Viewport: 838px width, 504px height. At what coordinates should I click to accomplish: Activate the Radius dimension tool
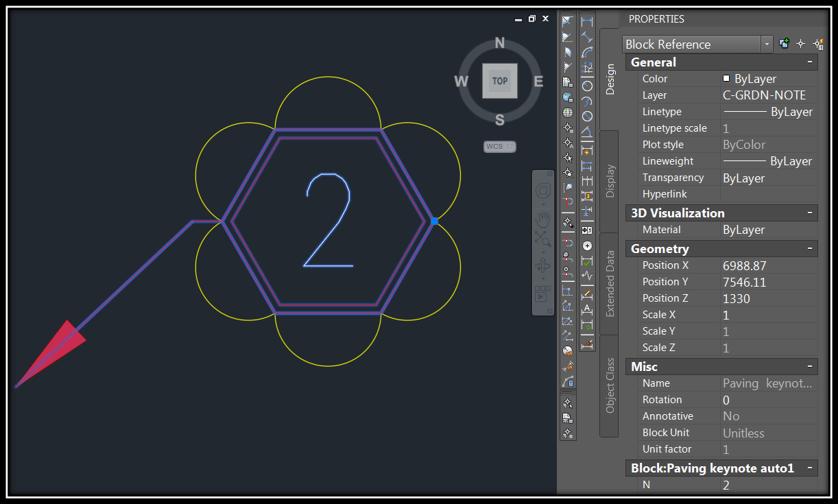(x=587, y=86)
